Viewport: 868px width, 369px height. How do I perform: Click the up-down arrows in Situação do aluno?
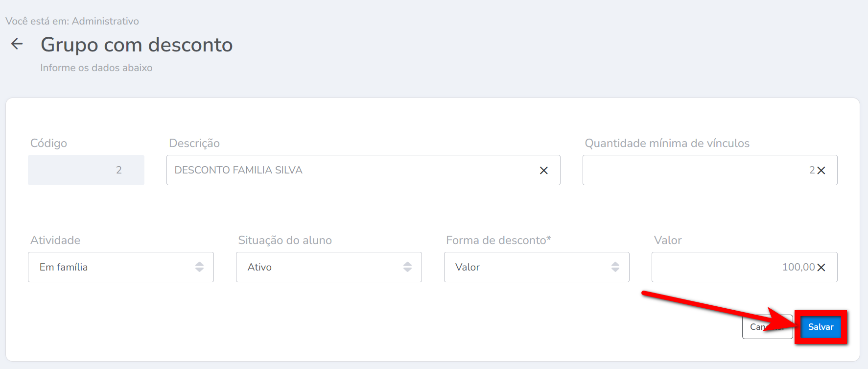pos(407,267)
